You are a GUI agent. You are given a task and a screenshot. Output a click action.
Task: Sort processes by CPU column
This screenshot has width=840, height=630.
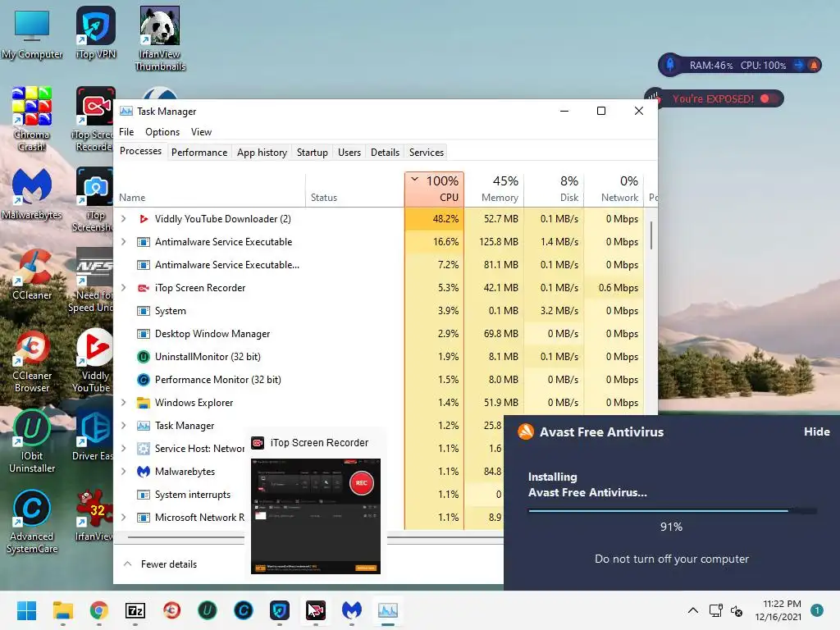[434, 189]
